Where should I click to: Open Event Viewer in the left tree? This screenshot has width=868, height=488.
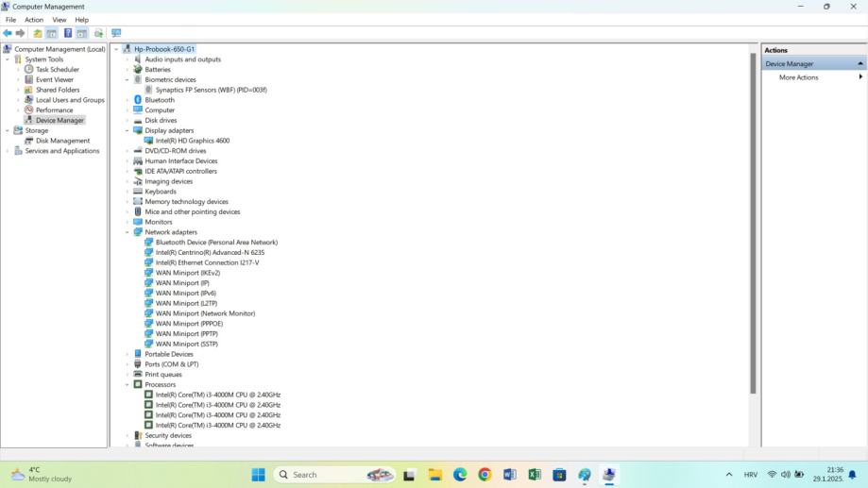tap(55, 79)
